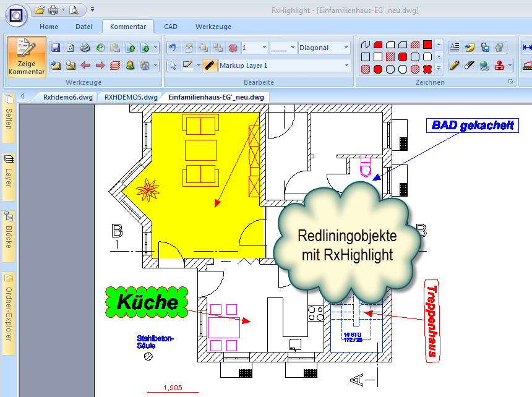Click the red left arrow icon
Screen dimensions: 532x397
[x=85, y=65]
